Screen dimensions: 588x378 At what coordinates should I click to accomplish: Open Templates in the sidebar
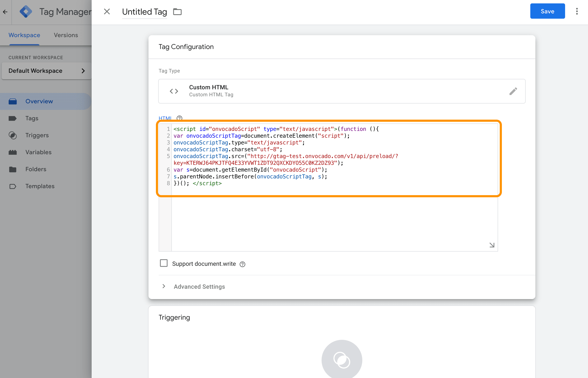point(40,186)
